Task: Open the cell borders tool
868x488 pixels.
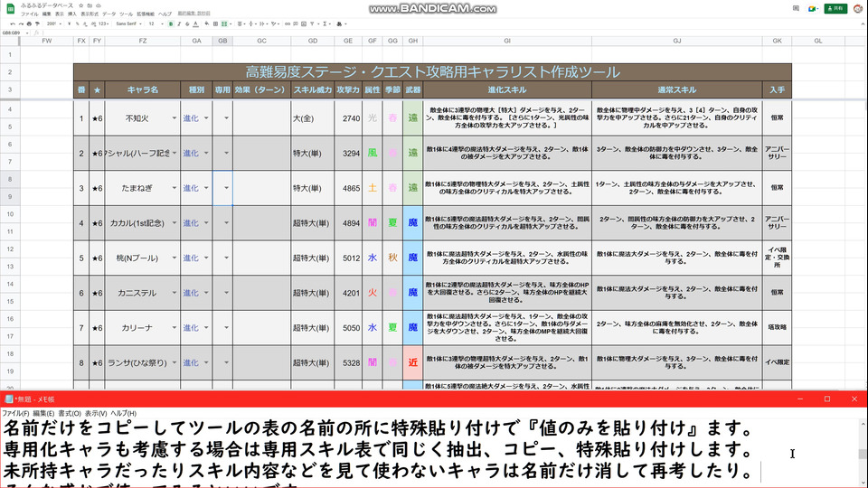Action: [x=215, y=23]
